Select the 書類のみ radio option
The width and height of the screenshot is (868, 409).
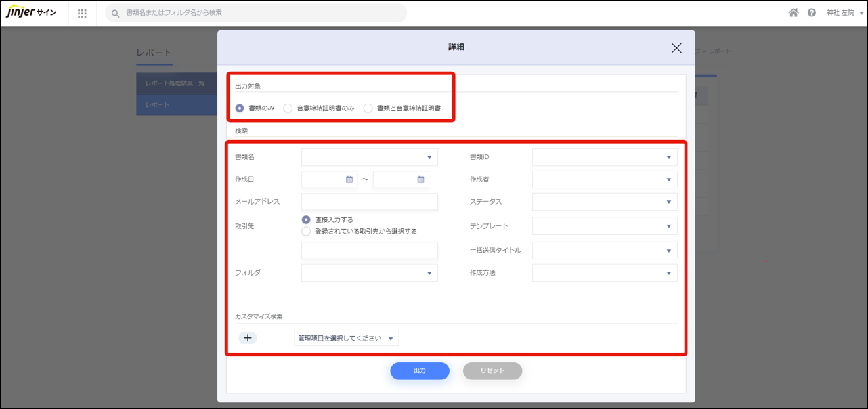[240, 108]
